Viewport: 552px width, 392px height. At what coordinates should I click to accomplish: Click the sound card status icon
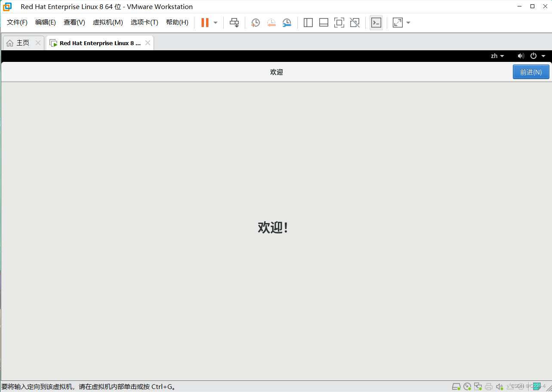[499, 386]
